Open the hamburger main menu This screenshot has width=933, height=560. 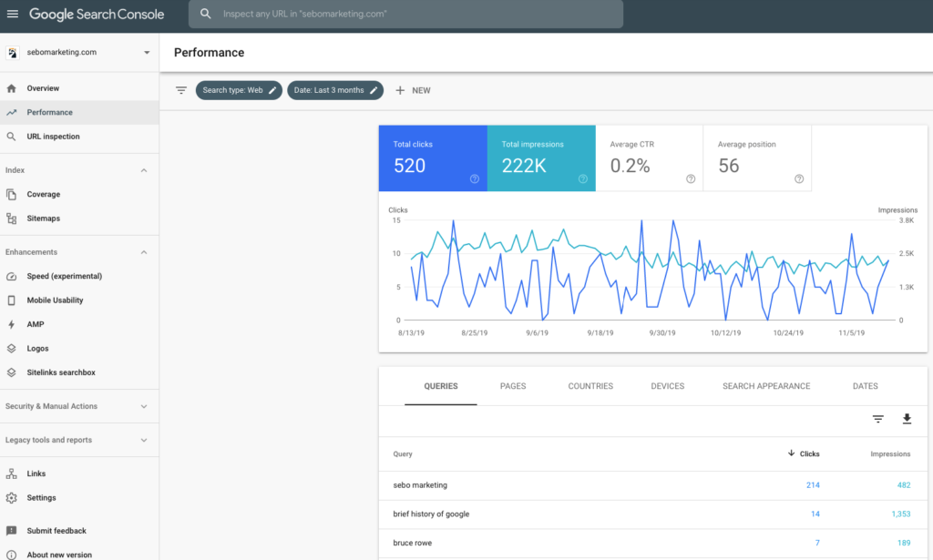13,15
